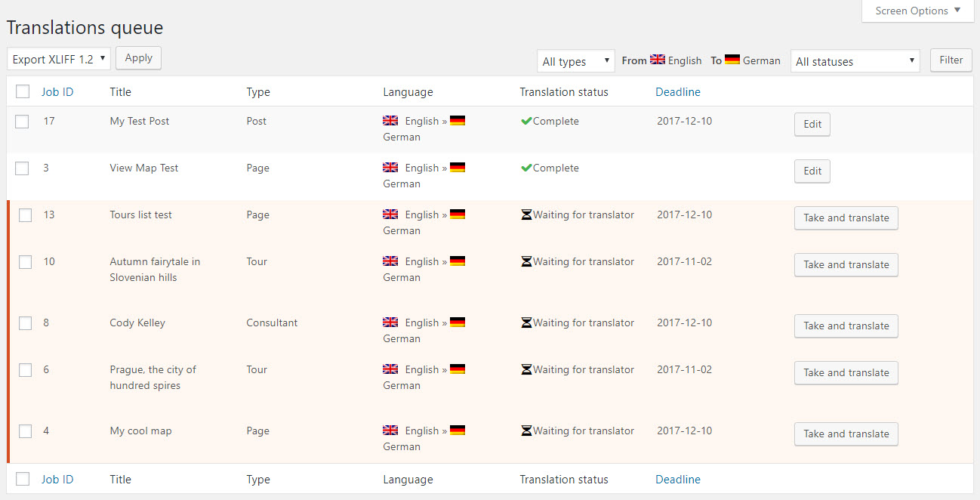
Task: Click the green Complete checkmark for My Test Post
Action: (x=526, y=120)
